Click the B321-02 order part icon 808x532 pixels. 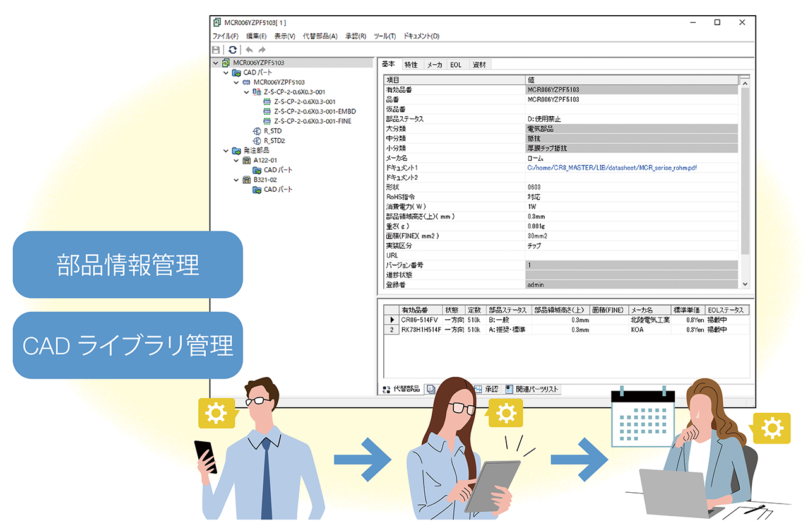(247, 180)
